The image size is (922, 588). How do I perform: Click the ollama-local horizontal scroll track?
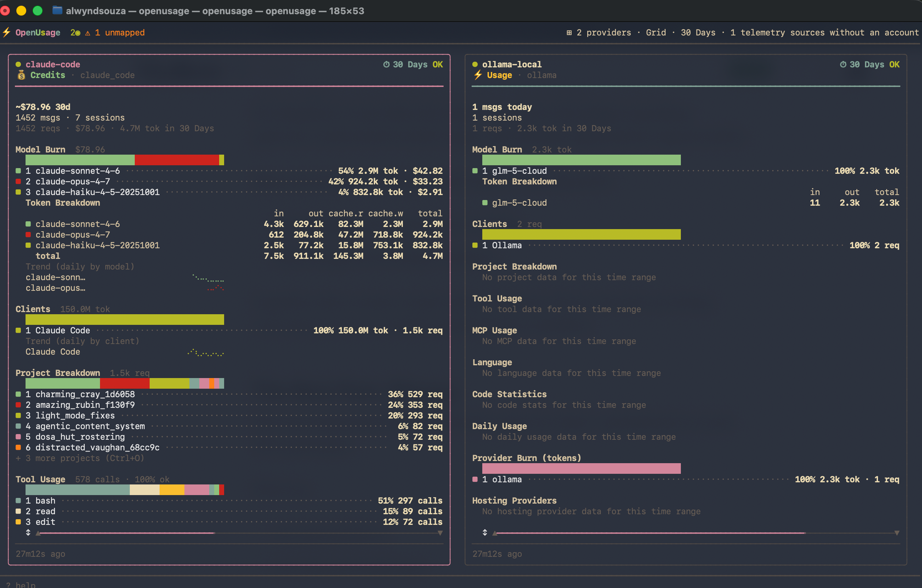696,533
